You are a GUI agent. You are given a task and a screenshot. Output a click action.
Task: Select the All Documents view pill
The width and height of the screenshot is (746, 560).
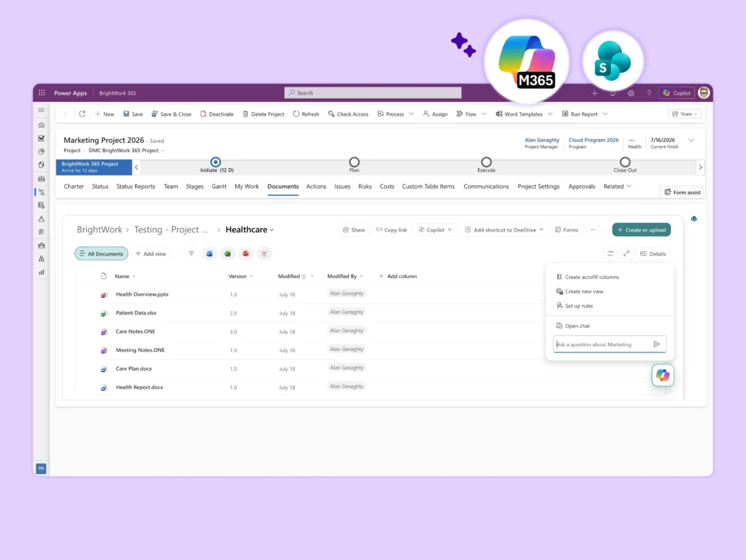(x=101, y=254)
